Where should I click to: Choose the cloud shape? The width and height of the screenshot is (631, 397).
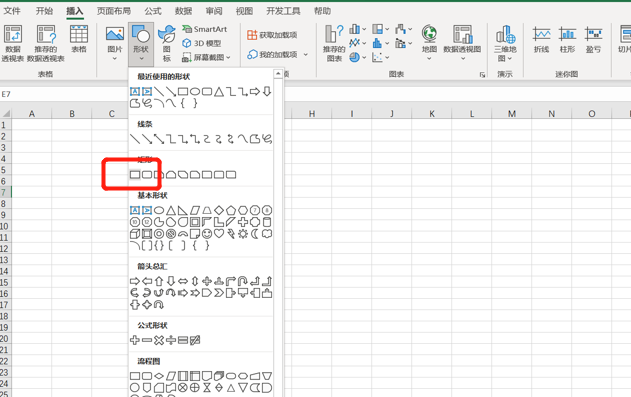point(267,234)
